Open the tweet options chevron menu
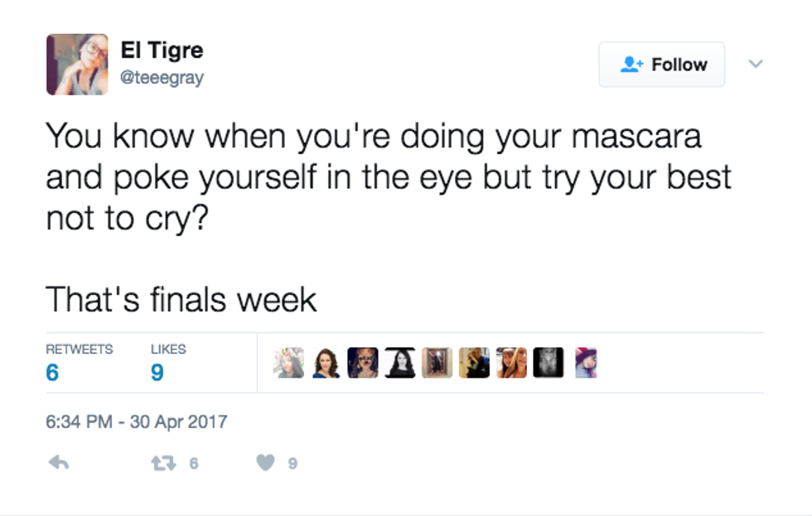Image resolution: width=812 pixels, height=516 pixels. pos(755,64)
